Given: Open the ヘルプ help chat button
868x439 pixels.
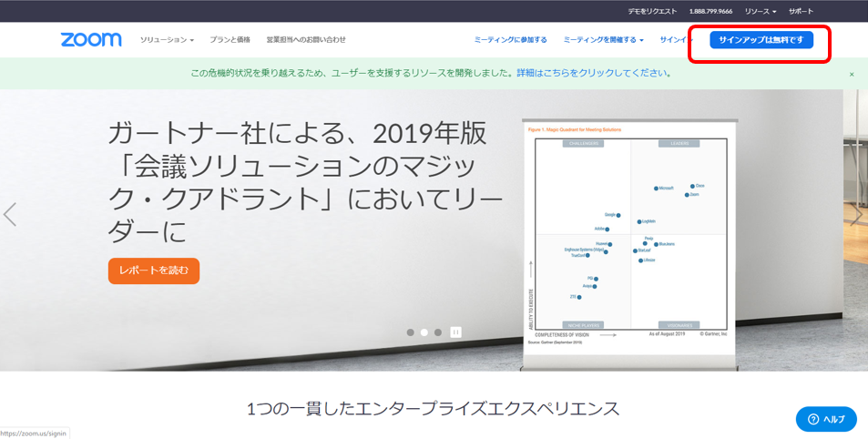Looking at the screenshot, I should tap(826, 419).
